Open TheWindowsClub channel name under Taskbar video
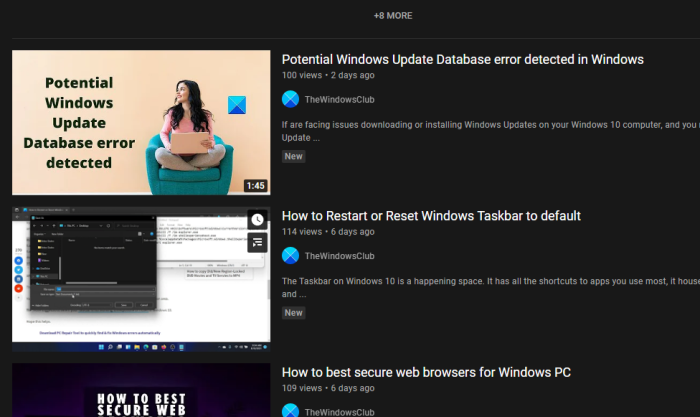The width and height of the screenshot is (700, 417). click(x=339, y=256)
